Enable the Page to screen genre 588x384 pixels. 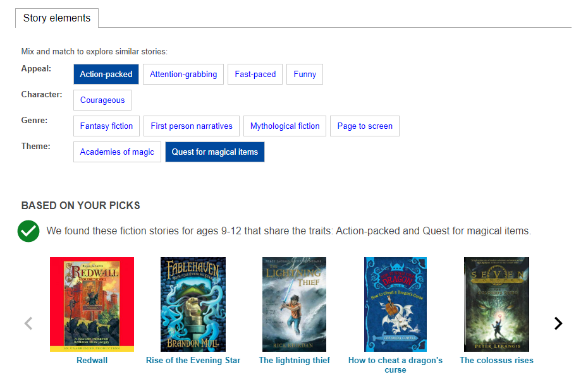coord(364,126)
